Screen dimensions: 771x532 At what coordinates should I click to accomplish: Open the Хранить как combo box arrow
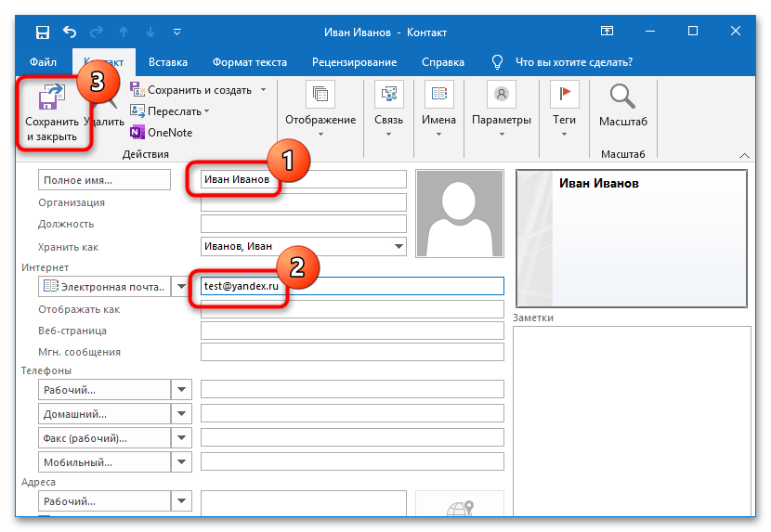[399, 246]
